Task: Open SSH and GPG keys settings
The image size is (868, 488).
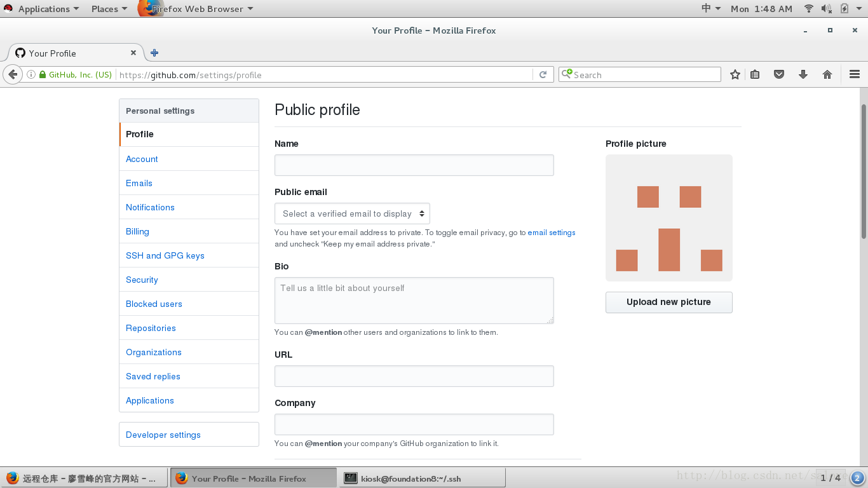Action: [165, 255]
